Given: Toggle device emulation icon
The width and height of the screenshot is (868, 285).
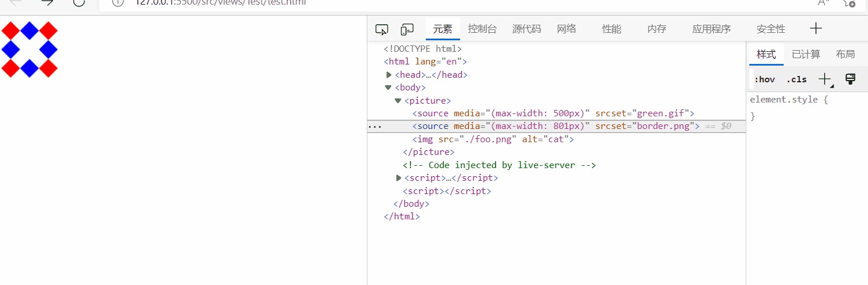Looking at the screenshot, I should (408, 29).
